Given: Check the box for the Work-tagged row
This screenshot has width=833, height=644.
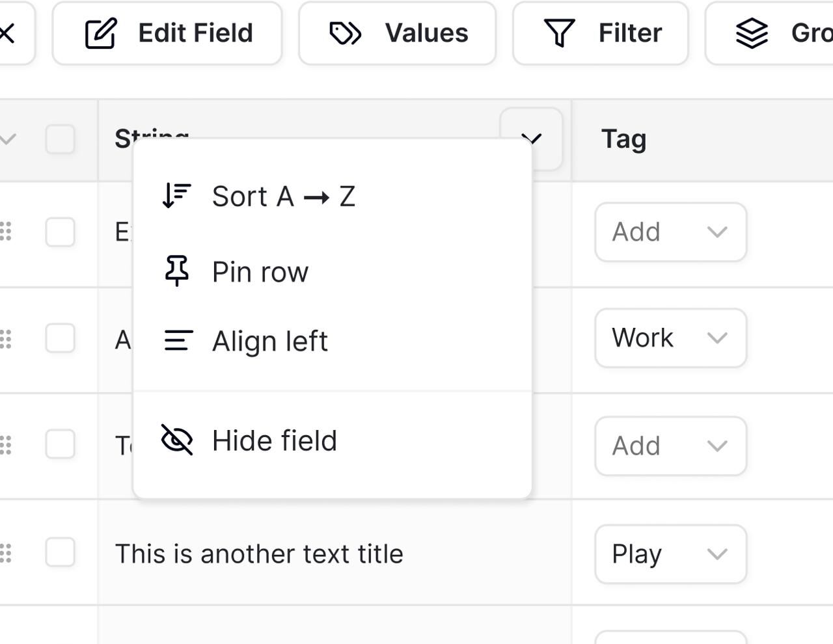Looking at the screenshot, I should 60,338.
